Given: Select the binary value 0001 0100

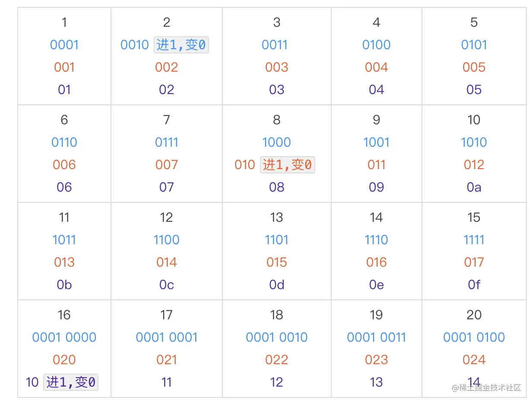Looking at the screenshot, I should coord(474,337).
